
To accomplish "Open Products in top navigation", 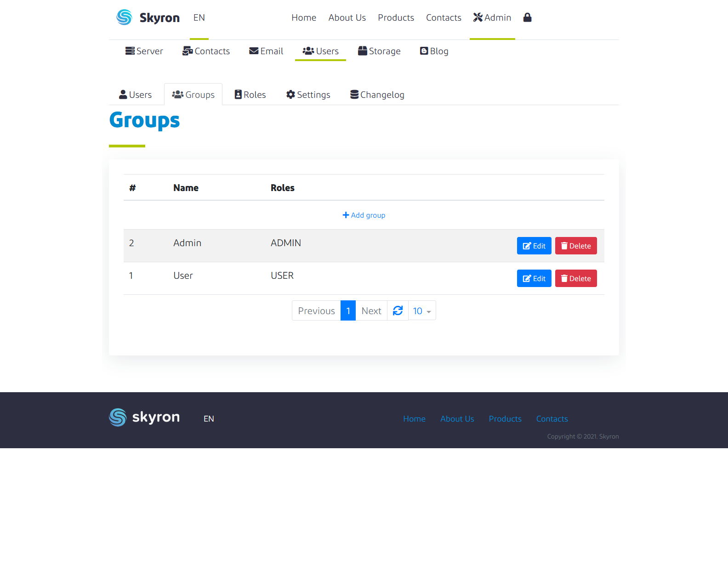I will 396,17.
